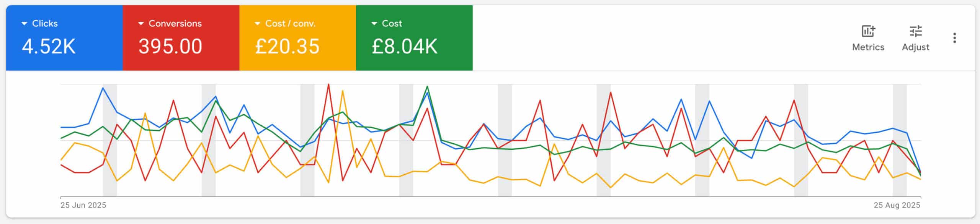
Task: Click the Metrics label
Action: (x=868, y=47)
